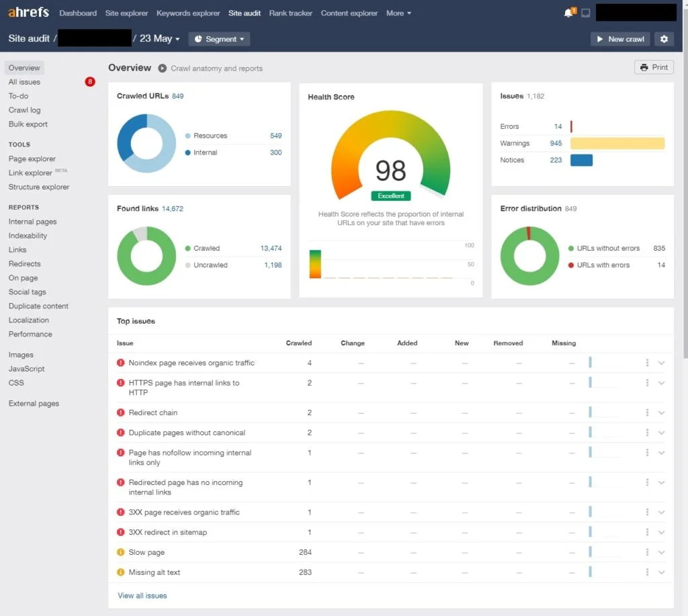Screen dimensions: 688x616
Task: Click the View all issues link
Action: tap(142, 595)
